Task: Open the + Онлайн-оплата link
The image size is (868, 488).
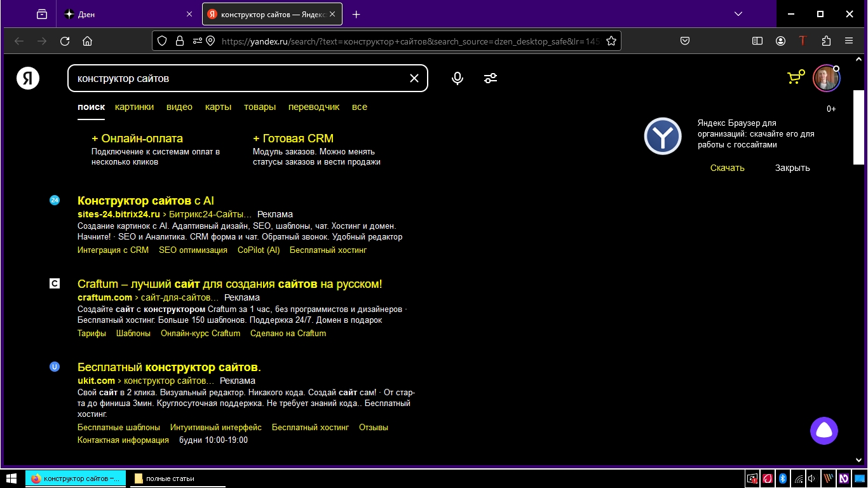Action: click(x=137, y=139)
